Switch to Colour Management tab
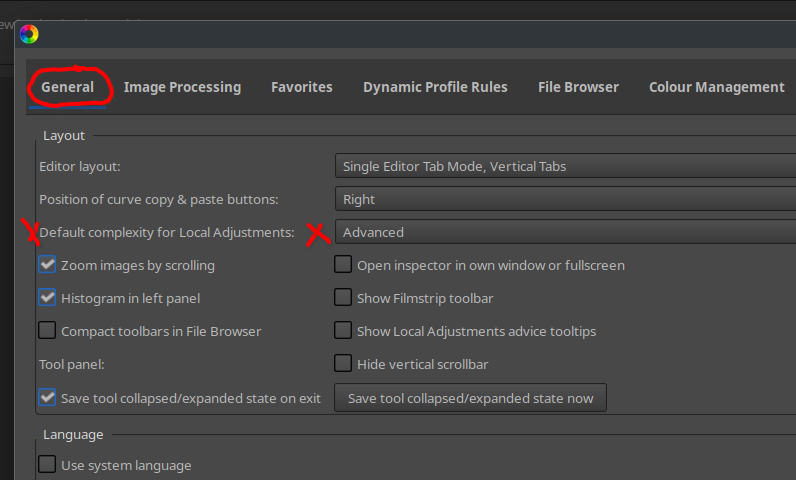The height and width of the screenshot is (480, 796). 716,87
